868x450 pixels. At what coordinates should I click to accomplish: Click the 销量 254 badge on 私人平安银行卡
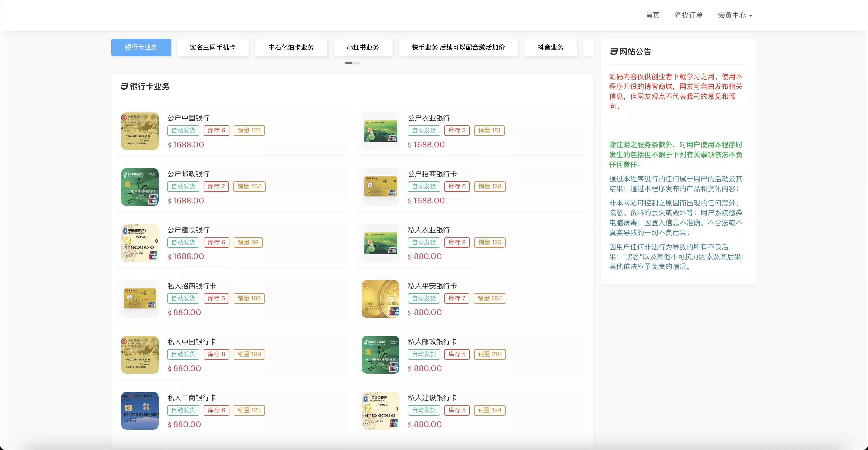(x=490, y=298)
